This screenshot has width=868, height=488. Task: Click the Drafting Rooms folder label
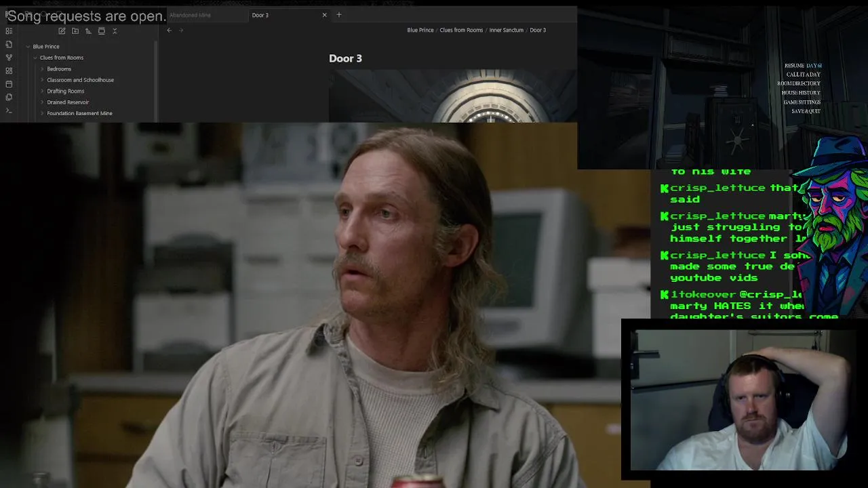[66, 91]
